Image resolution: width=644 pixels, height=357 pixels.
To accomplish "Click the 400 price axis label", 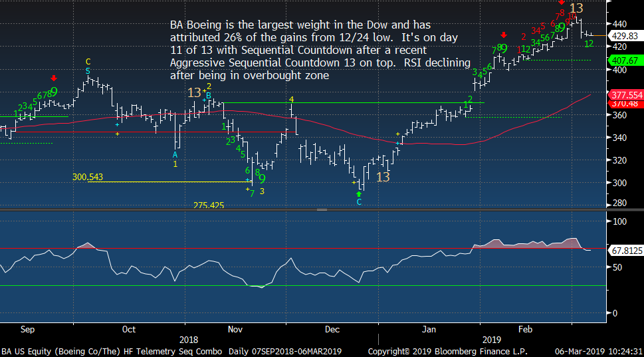I will coord(619,70).
